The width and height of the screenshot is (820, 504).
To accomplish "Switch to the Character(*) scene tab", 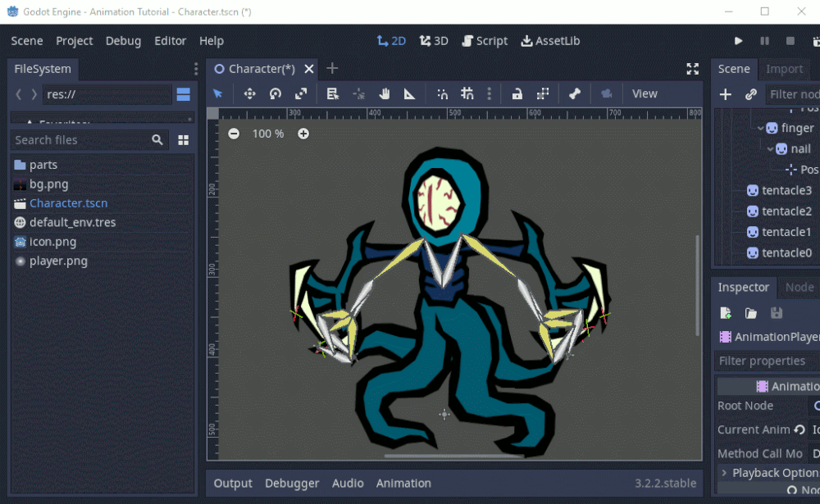I will [262, 69].
